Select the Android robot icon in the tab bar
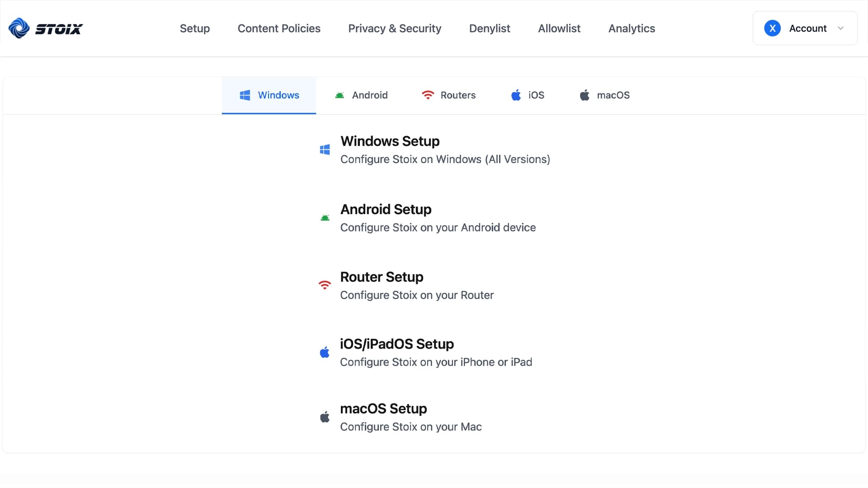Screen dimensions: 868x488 coord(340,95)
